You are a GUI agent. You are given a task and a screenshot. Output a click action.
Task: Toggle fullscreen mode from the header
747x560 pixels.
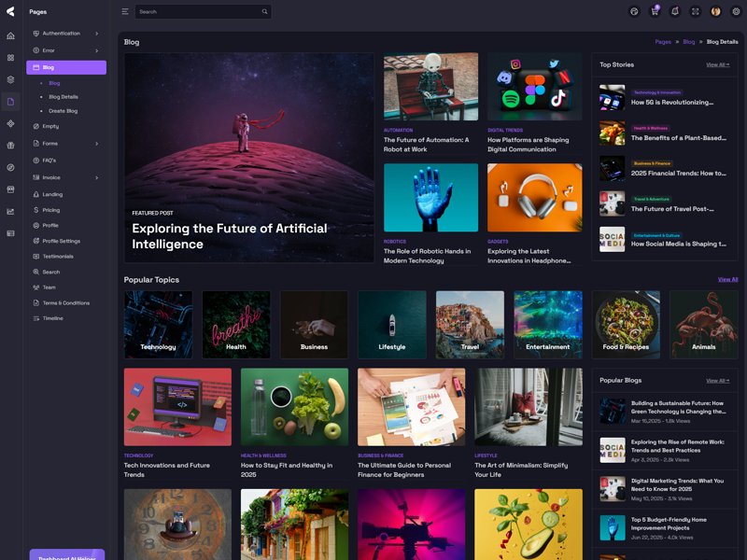click(696, 12)
